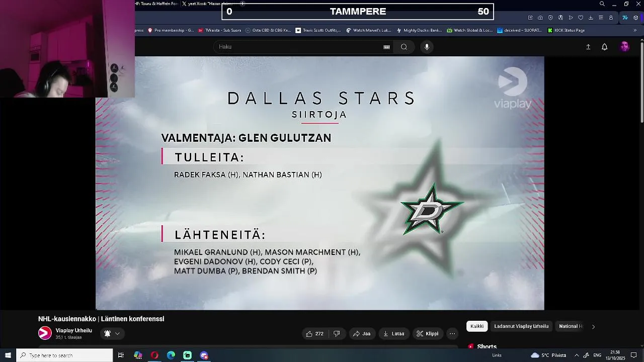Open Opera easy setup menu icon
The height and width of the screenshot is (362, 644).
click(601, 18)
